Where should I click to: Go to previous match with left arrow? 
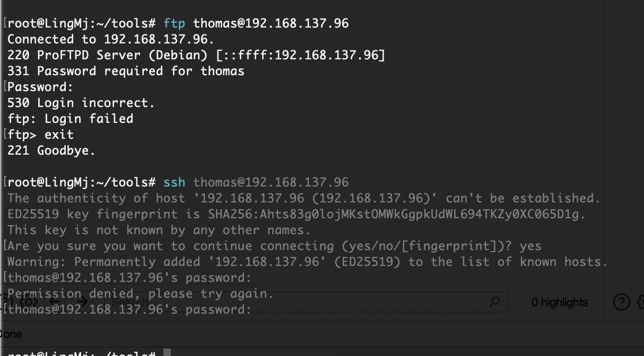click(55, 302)
